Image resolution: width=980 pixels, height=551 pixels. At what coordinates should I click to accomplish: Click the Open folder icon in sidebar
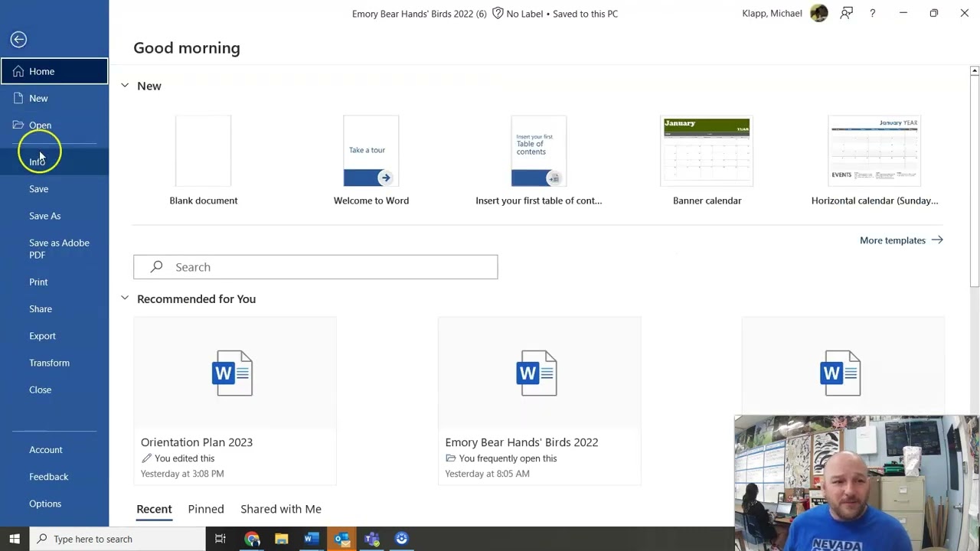pyautogui.click(x=18, y=125)
